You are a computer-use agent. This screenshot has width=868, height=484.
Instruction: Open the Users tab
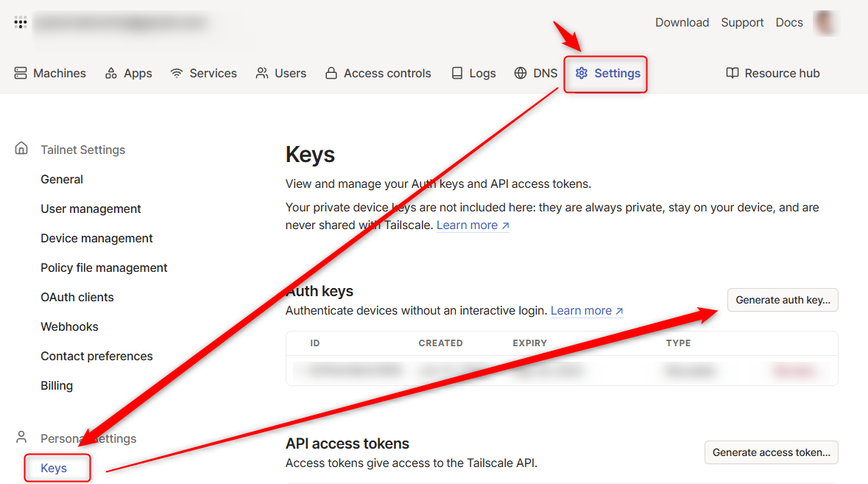pos(280,73)
